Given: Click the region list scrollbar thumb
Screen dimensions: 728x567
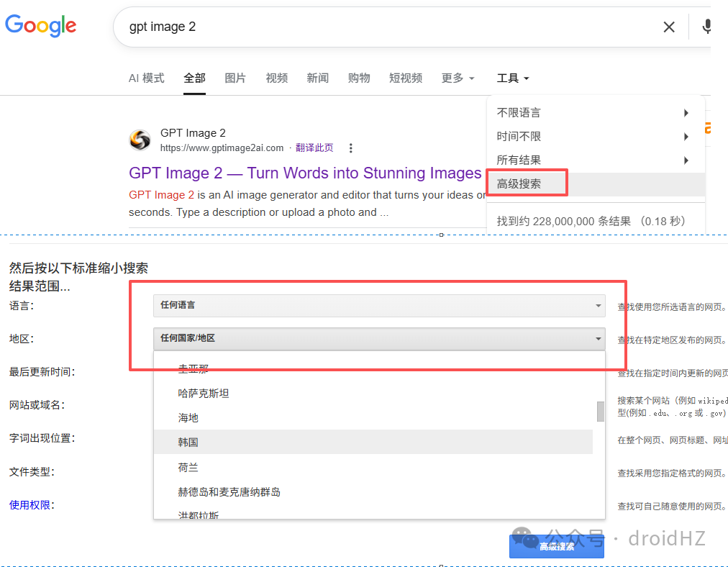Looking at the screenshot, I should click(x=601, y=412).
